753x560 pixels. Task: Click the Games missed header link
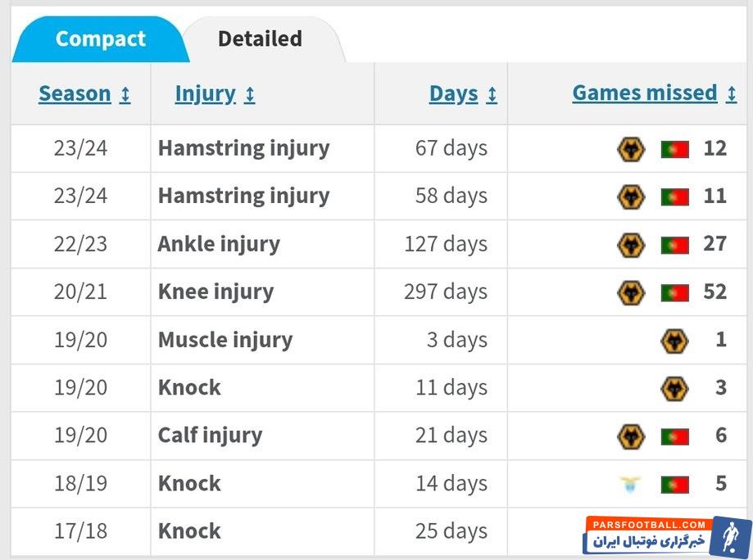tap(644, 93)
